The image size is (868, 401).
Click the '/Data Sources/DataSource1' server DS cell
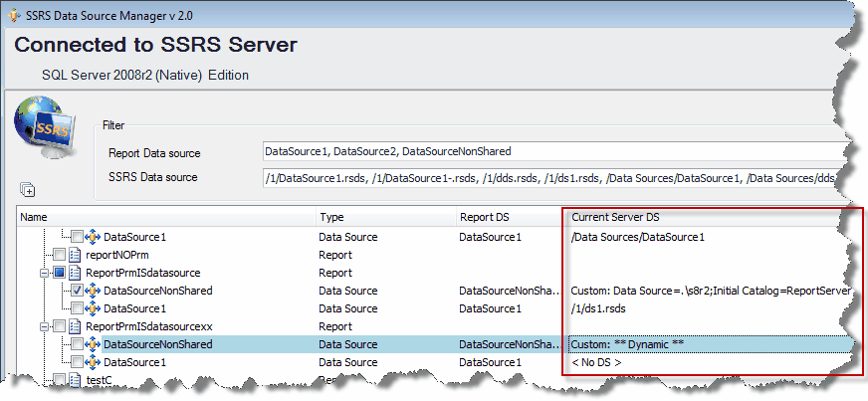(x=638, y=237)
